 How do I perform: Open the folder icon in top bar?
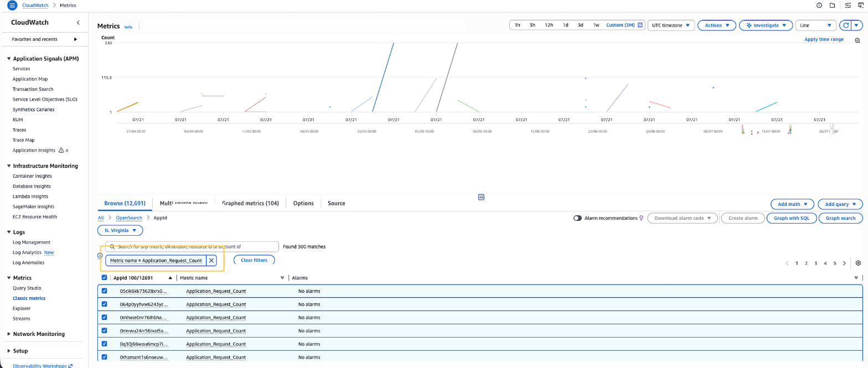pyautogui.click(x=833, y=5)
